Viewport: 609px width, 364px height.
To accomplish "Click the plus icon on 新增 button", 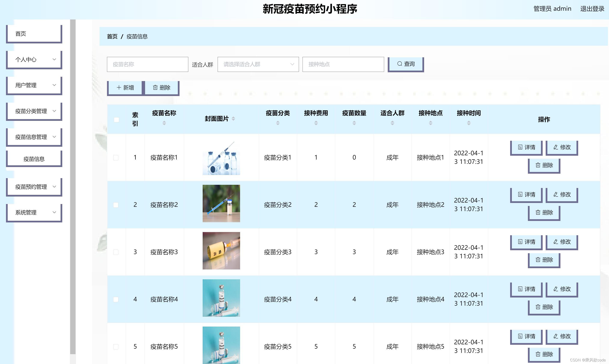I will click(119, 87).
